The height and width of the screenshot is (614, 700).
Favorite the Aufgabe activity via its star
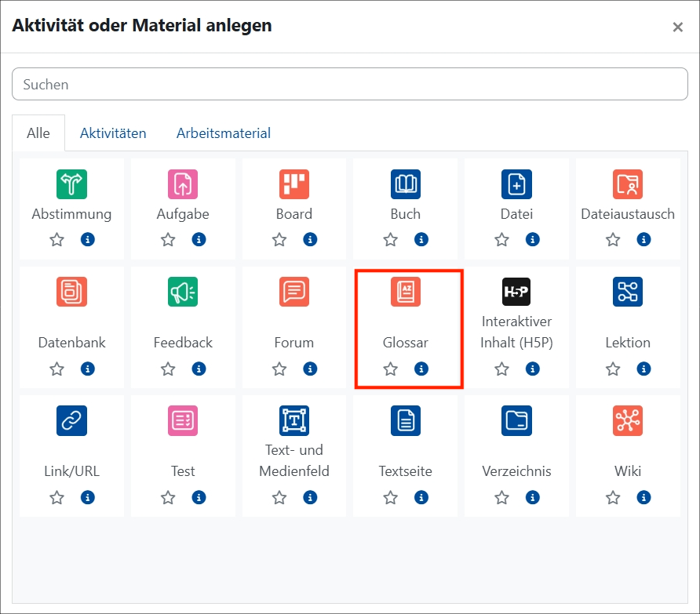167,239
